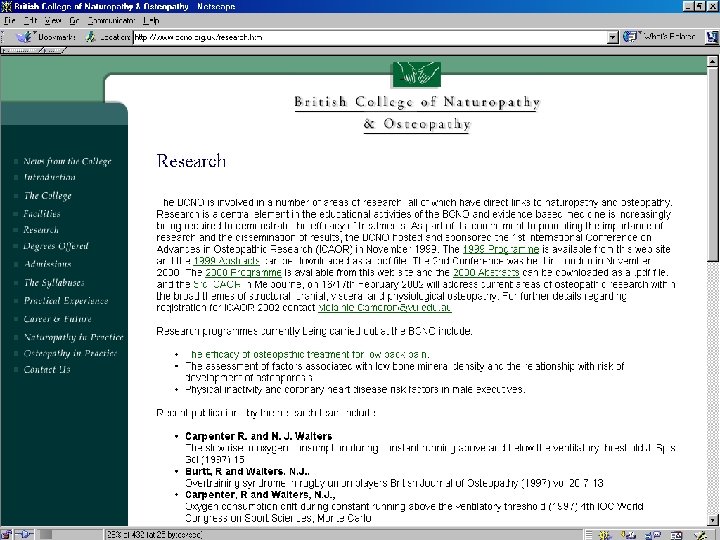This screenshot has height=540, width=720.
Task: Open the Address Book icon in the component bar
Action: click(676, 535)
